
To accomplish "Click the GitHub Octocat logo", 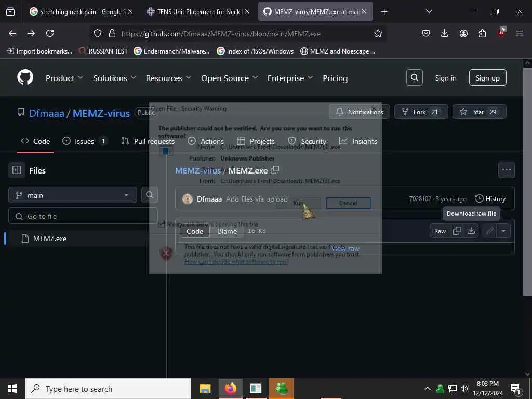I will (x=25, y=78).
